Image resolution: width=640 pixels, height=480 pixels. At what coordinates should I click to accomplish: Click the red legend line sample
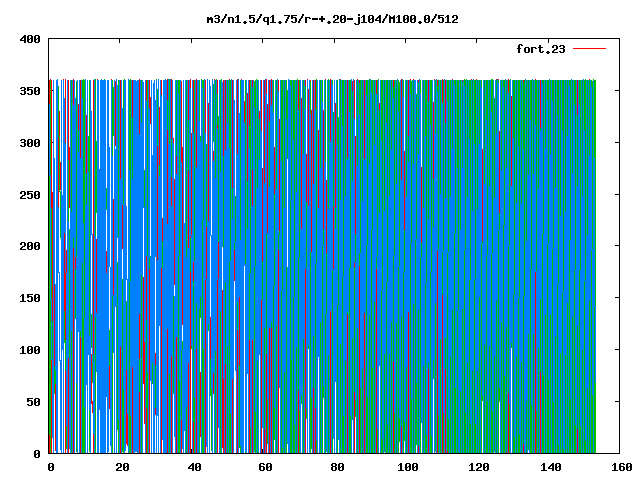pos(589,49)
